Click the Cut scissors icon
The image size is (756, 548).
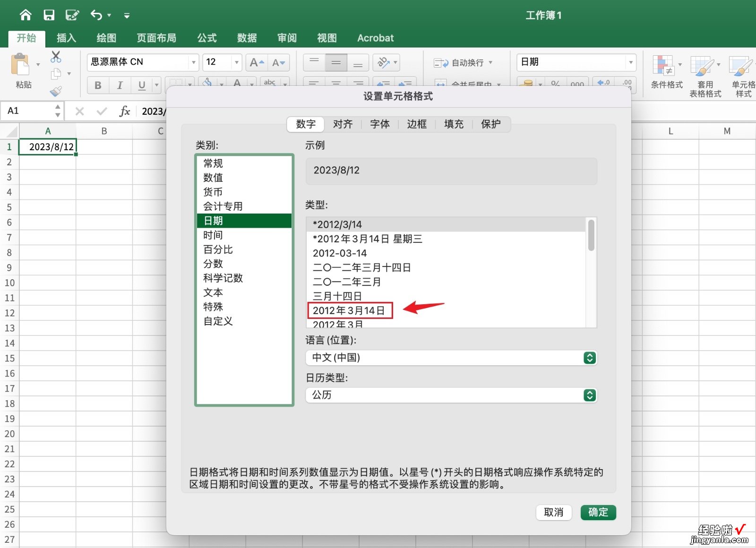[x=56, y=57]
